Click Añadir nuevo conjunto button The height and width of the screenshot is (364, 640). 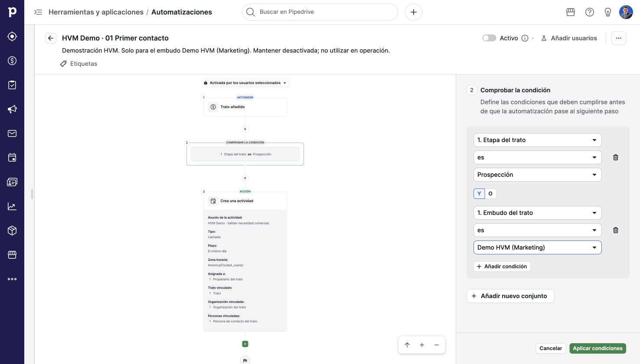(510, 296)
